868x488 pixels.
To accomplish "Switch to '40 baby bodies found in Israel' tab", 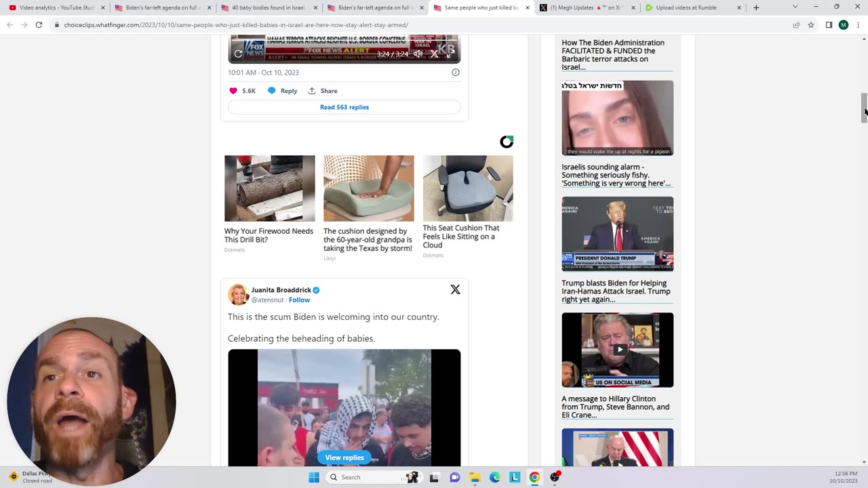I will click(268, 7).
